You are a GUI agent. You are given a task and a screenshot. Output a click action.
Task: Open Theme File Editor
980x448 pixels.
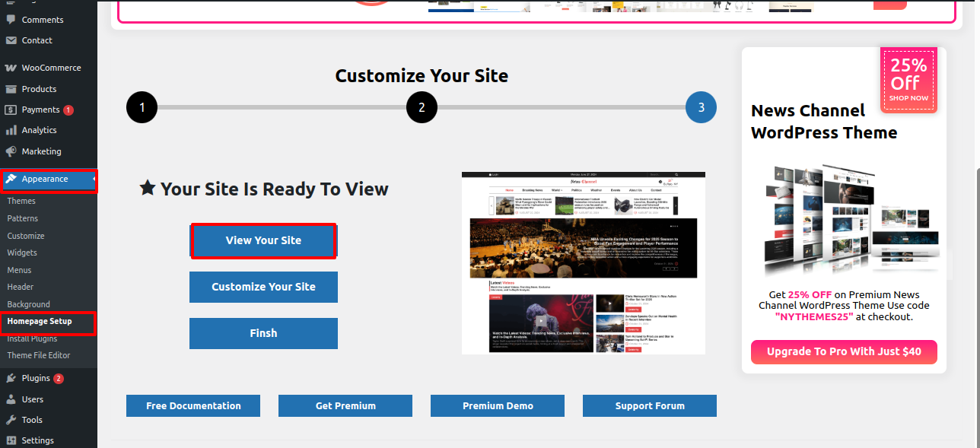[39, 355]
